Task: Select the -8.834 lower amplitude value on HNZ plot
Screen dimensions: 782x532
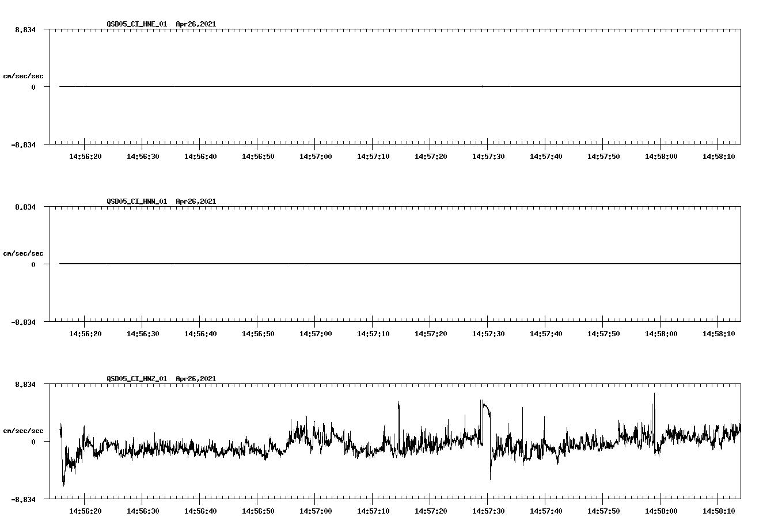Action: click(x=23, y=499)
